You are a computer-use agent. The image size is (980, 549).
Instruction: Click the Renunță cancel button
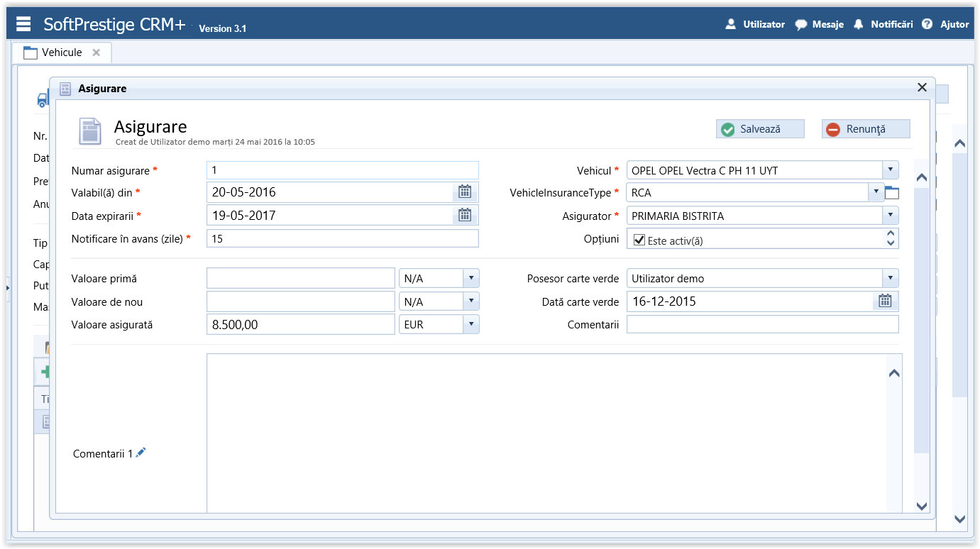tap(865, 129)
